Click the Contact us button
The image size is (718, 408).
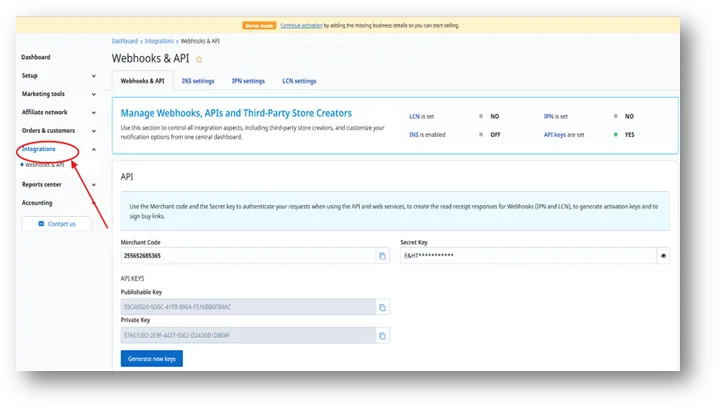(x=57, y=224)
